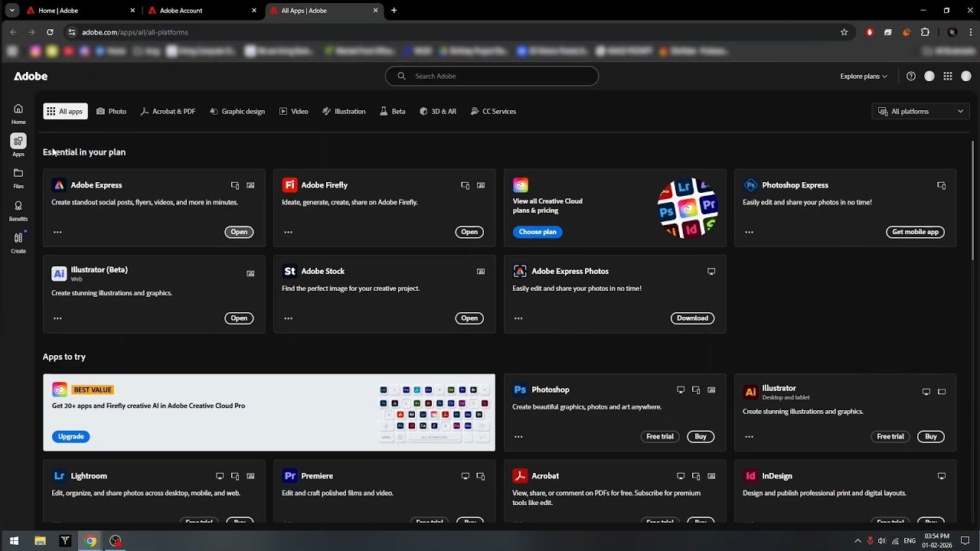Screen dimensions: 980x551
Task: Click the Search Adobe field
Action: (492, 76)
